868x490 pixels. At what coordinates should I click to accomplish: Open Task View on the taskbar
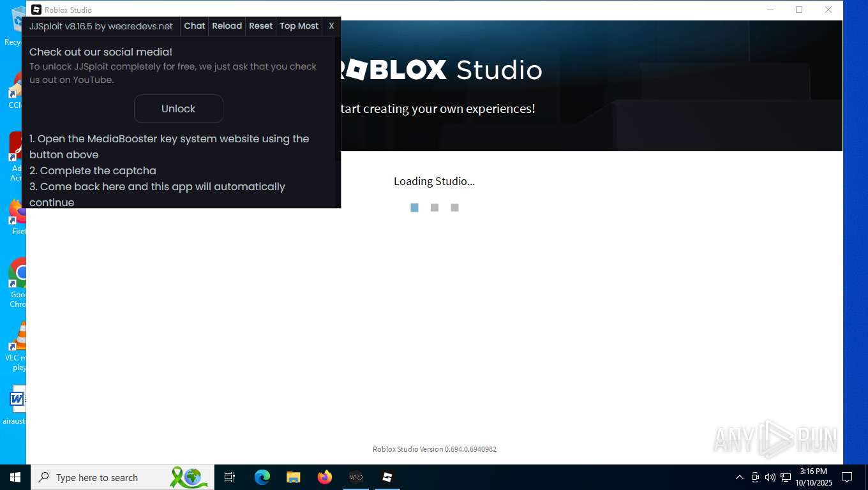(230, 477)
